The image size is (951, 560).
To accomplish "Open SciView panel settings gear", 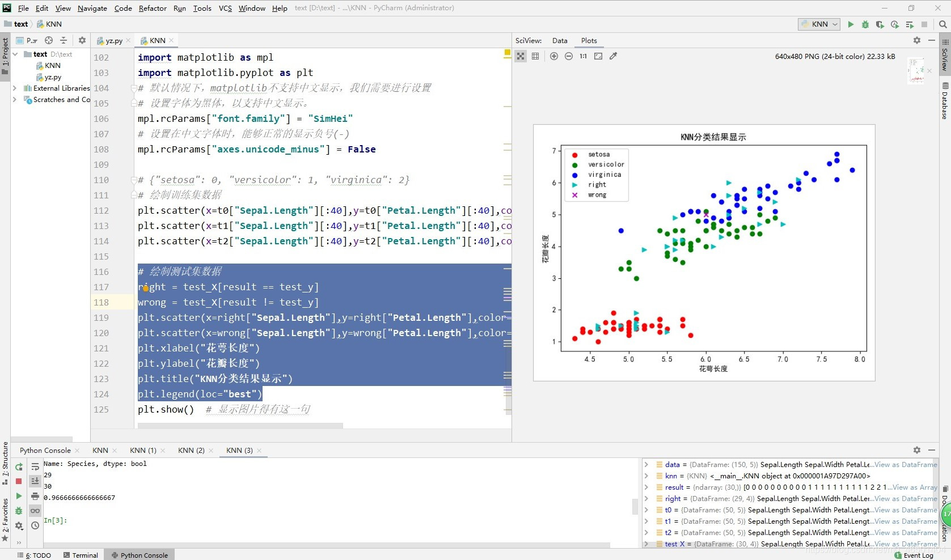I will [x=917, y=40].
